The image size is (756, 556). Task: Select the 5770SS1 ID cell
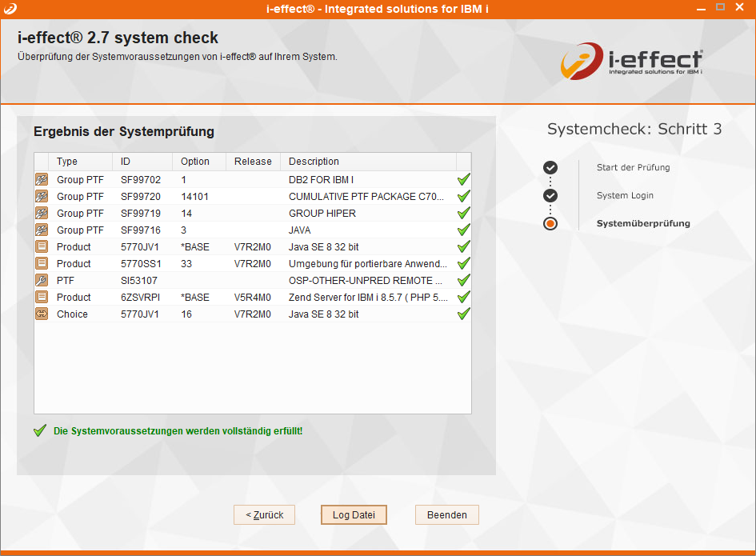pos(141,264)
